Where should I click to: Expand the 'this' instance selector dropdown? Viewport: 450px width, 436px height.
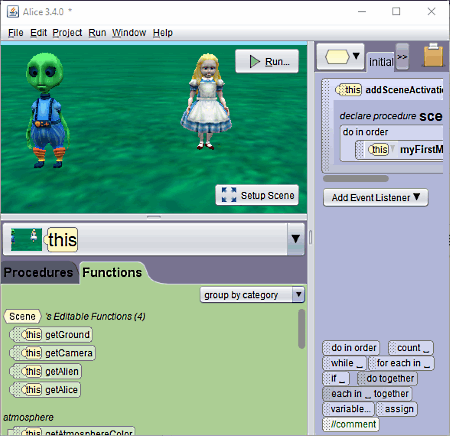[295, 239]
